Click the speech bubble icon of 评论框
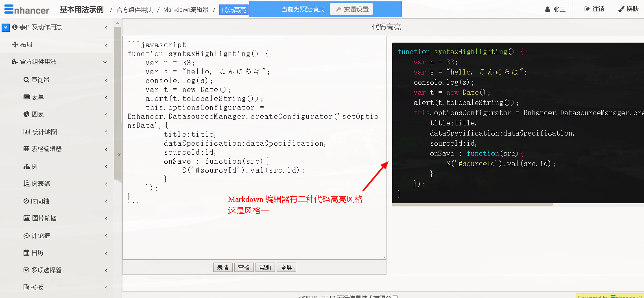Screen dimensions: 644x298 [26, 236]
